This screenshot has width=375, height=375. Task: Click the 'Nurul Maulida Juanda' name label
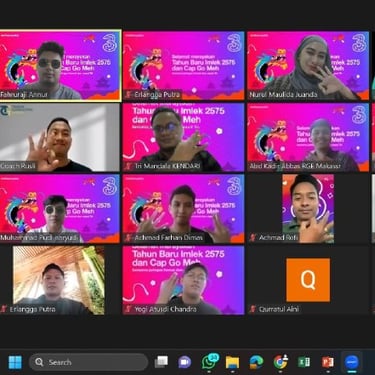pos(283,95)
